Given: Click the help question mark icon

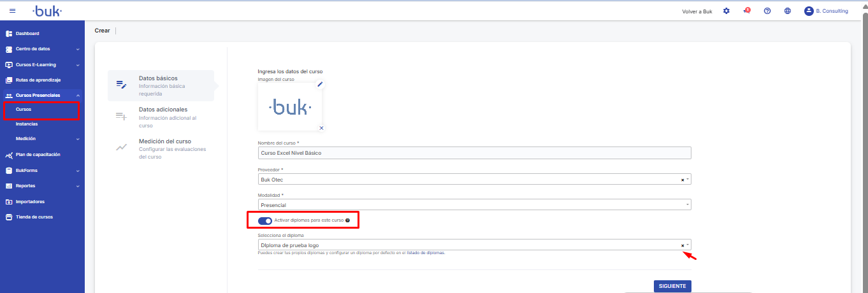Looking at the screenshot, I should [767, 11].
